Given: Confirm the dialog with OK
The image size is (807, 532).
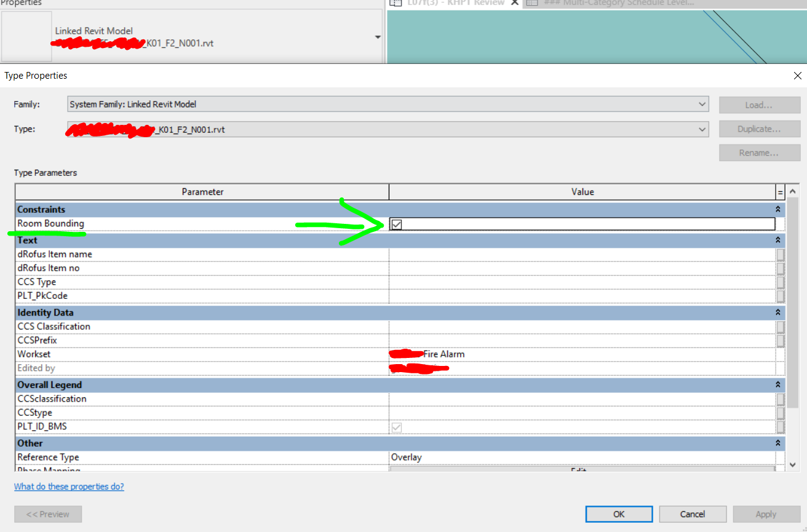Looking at the screenshot, I should click(619, 514).
